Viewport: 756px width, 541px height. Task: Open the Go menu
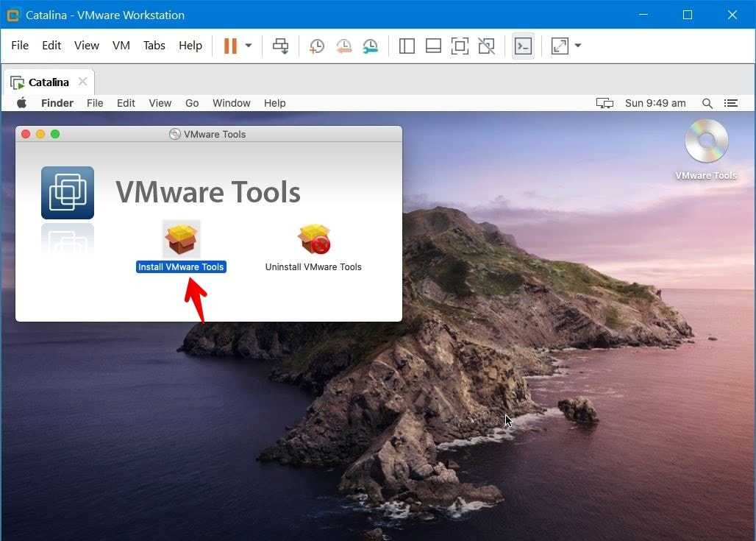pos(192,103)
